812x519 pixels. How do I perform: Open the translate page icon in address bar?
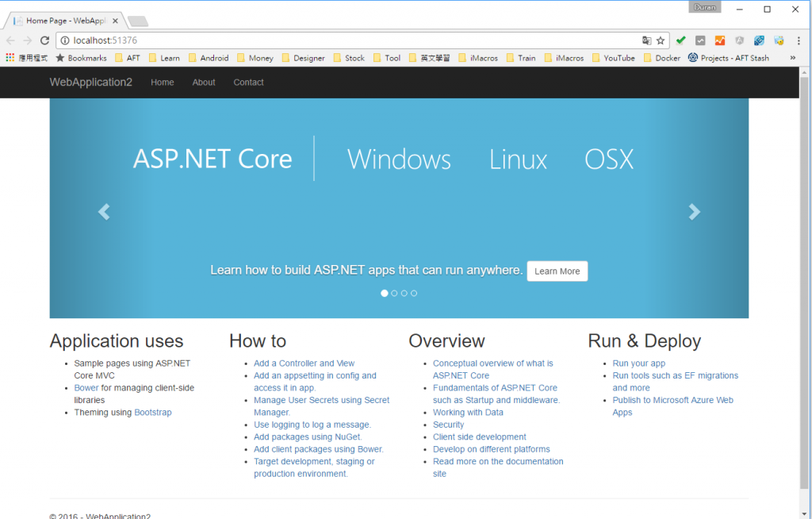[646, 40]
